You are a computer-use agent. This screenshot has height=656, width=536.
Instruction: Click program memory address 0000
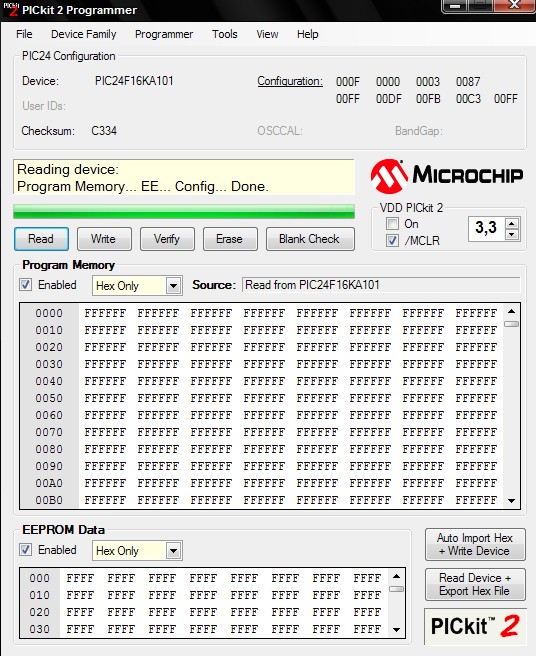pos(49,313)
